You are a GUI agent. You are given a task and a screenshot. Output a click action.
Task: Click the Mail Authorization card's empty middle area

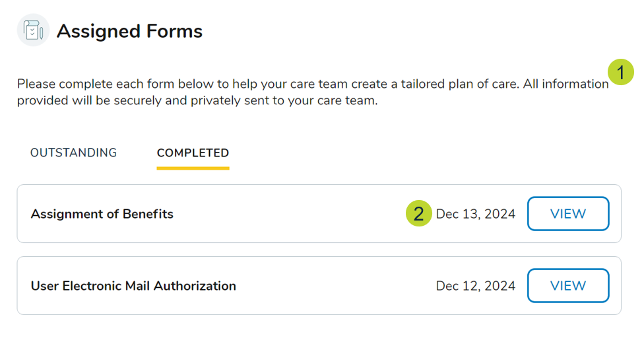[330, 286]
